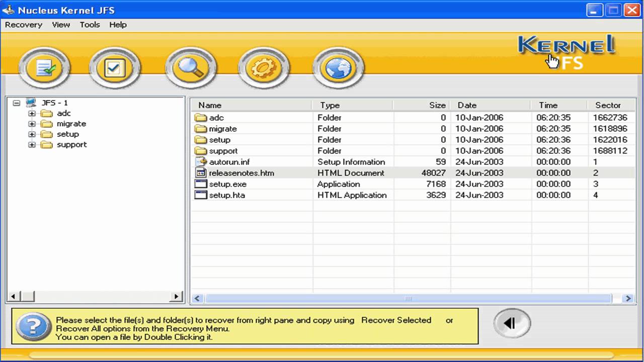Expand the support tree folder
Viewport: 644px width, 362px height.
click(x=32, y=145)
